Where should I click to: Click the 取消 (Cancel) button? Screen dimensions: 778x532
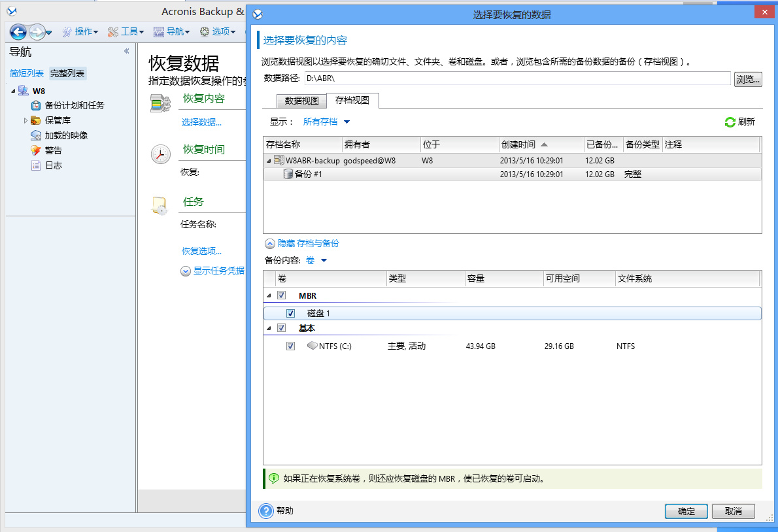point(734,511)
